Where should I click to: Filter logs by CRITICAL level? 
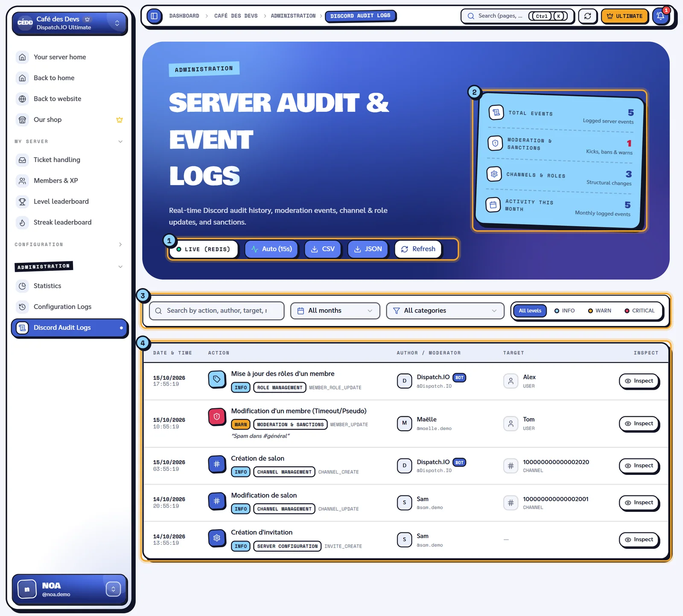(639, 311)
